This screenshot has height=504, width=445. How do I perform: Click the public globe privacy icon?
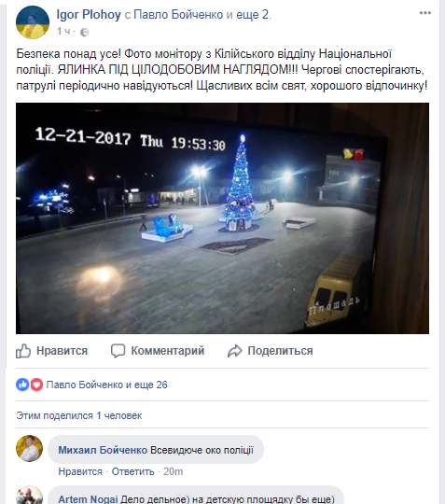pyautogui.click(x=84, y=32)
